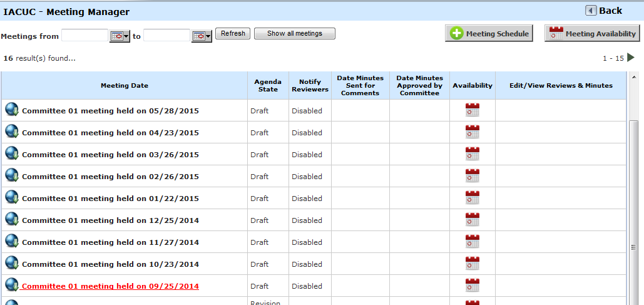This screenshot has width=644, height=305.
Task: Open 'to' date picker dropdown
Action: pyautogui.click(x=202, y=36)
